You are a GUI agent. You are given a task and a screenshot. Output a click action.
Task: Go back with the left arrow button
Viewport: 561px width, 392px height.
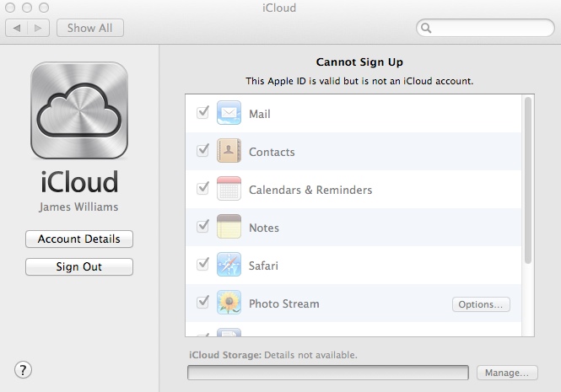click(x=17, y=28)
